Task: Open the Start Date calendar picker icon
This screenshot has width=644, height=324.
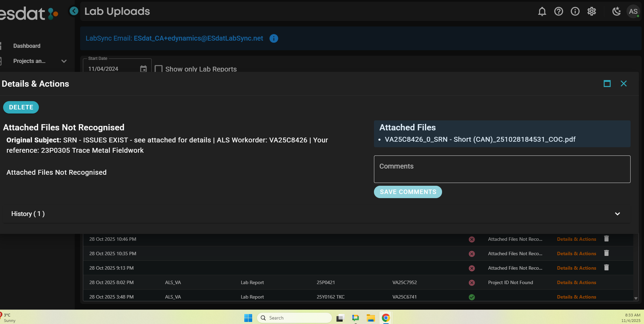Action: pos(143,69)
